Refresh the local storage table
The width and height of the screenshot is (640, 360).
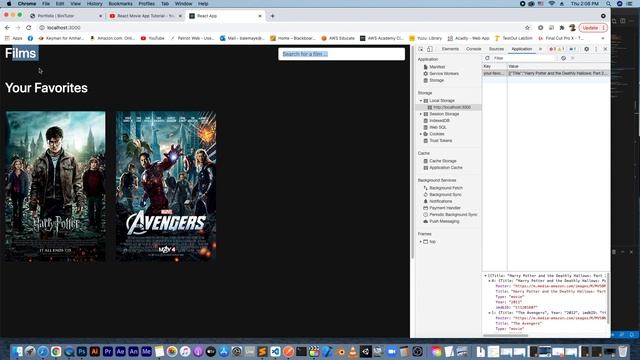[x=487, y=58]
